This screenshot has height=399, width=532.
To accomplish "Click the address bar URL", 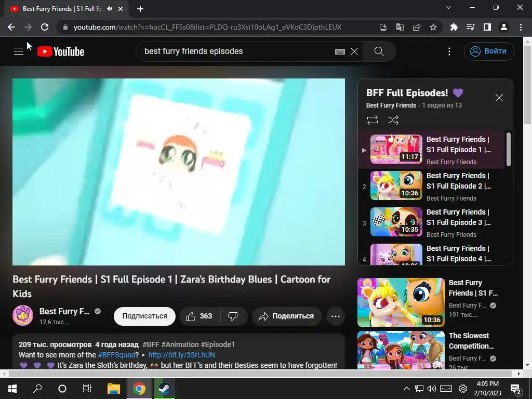I will (207, 27).
